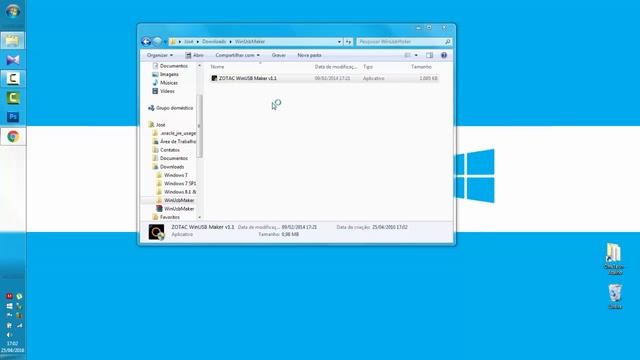Image resolution: width=640 pixels, height=360 pixels.
Task: Click the Data de criação value in the details pane
Action: point(390,227)
